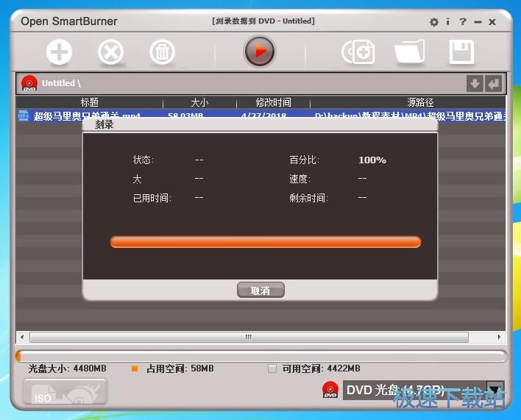Click the red DVD icon beside Untitled
This screenshot has height=420, width=521.
click(29, 83)
